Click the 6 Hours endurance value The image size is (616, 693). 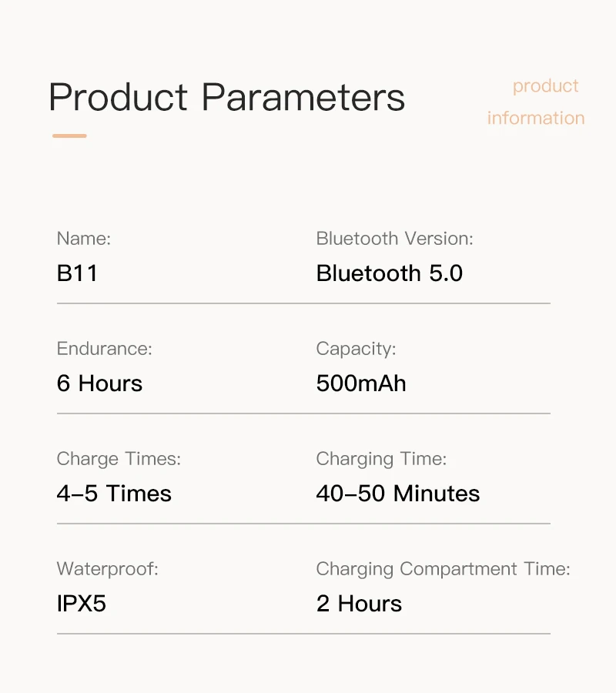point(99,383)
